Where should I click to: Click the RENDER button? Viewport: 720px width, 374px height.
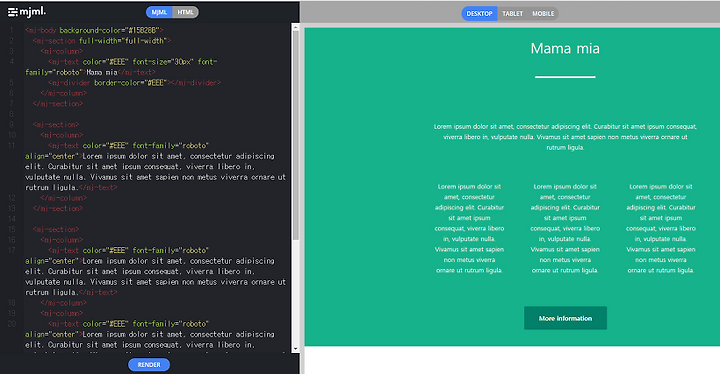149,365
